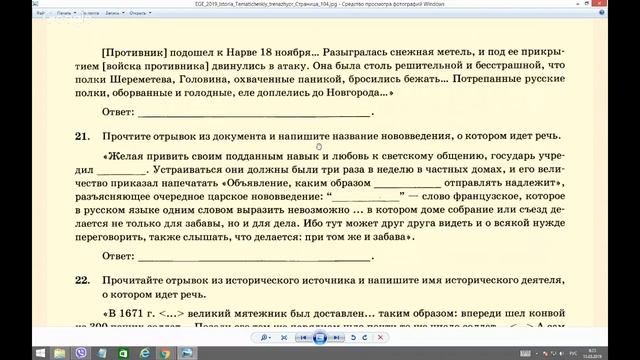Click the question number 22.
Image resolution: width=640 pixels, height=360 pixels.
[82, 280]
